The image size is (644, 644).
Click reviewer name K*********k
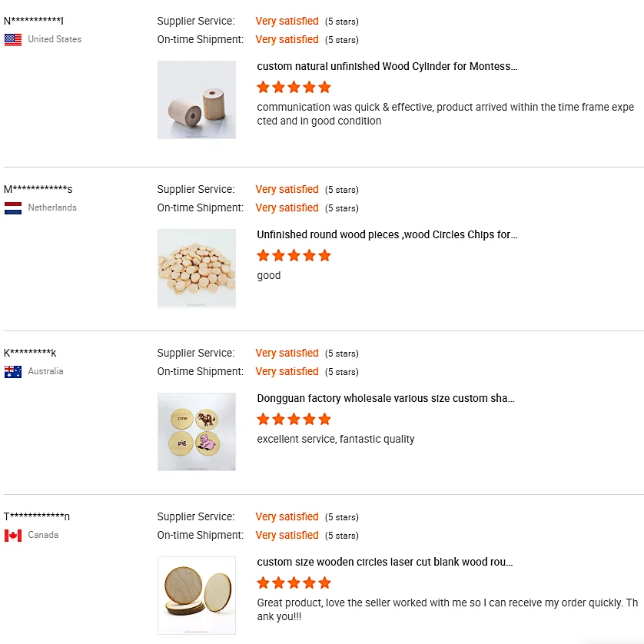[x=30, y=353]
